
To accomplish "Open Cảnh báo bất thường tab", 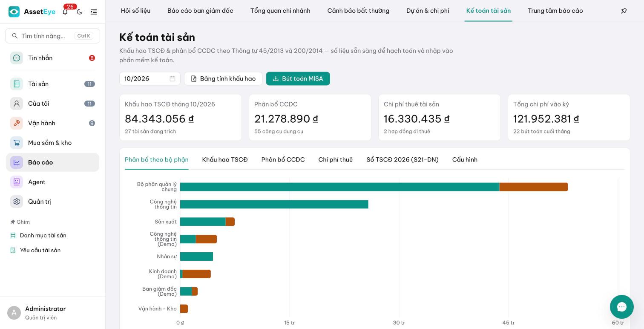I will click(358, 11).
